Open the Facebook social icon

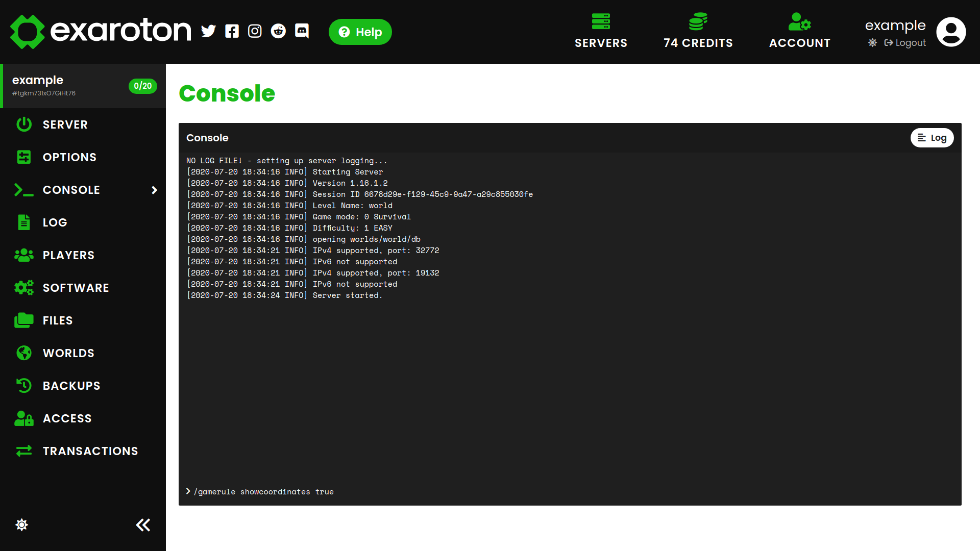click(x=232, y=32)
